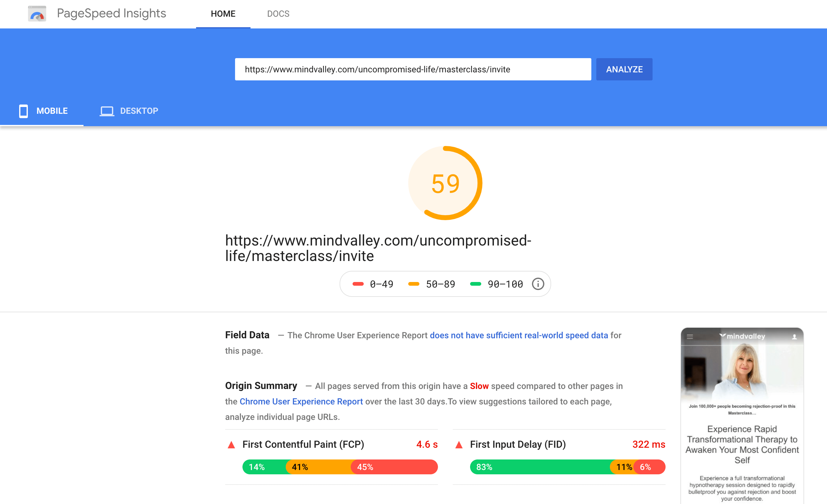Click the FCP red warning triangle

[231, 445]
